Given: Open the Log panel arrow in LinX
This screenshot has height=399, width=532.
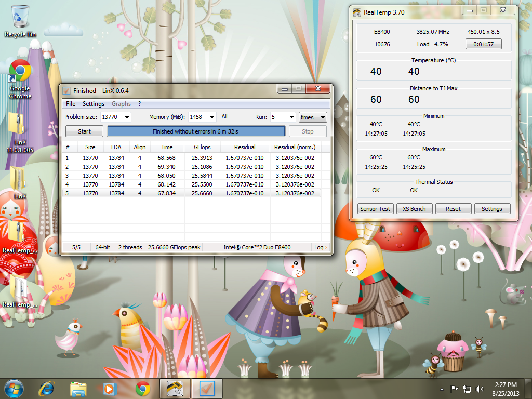Looking at the screenshot, I should tap(321, 247).
